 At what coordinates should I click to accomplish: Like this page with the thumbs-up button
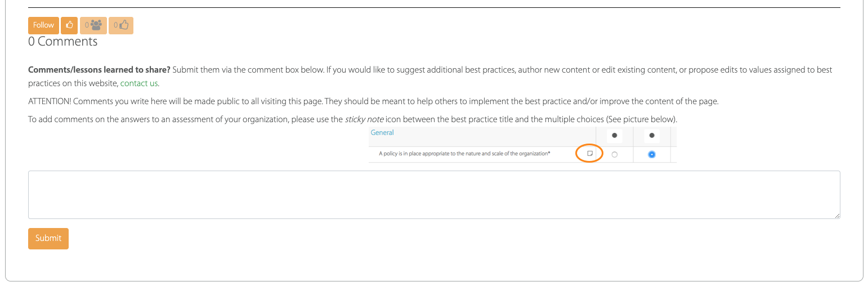click(69, 25)
